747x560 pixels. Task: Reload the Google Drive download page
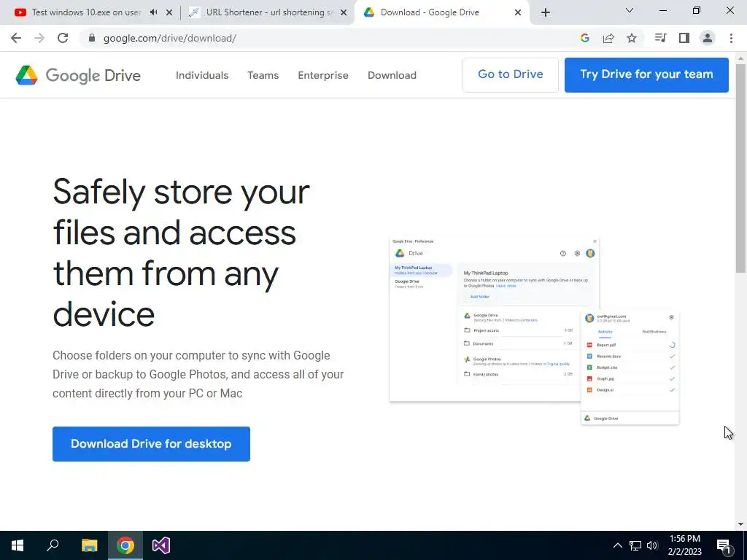[x=63, y=38]
